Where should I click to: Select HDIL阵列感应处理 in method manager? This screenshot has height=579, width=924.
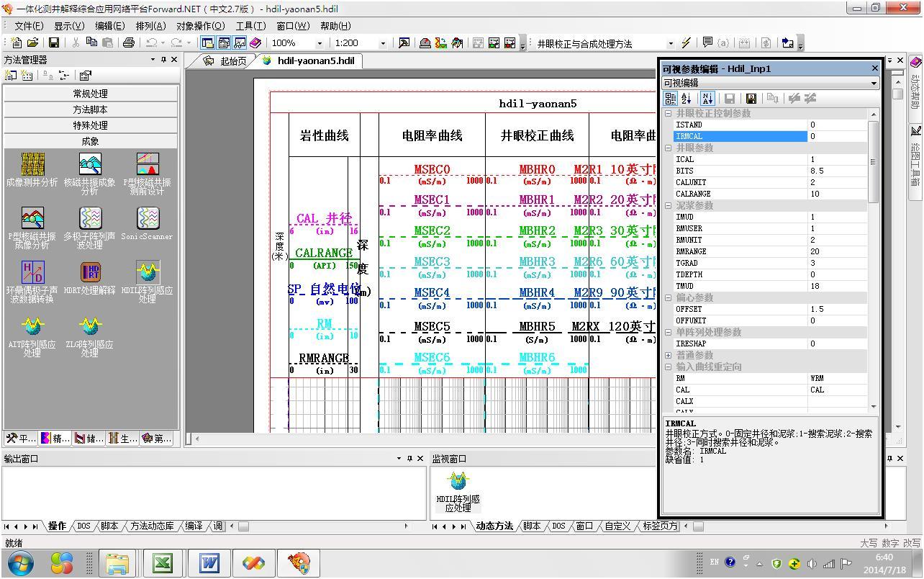click(x=147, y=282)
